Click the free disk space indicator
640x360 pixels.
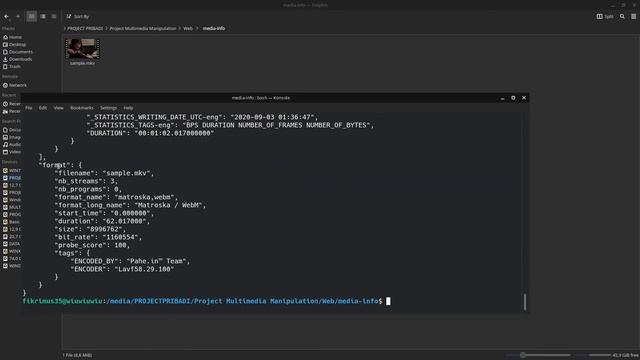pos(625,355)
